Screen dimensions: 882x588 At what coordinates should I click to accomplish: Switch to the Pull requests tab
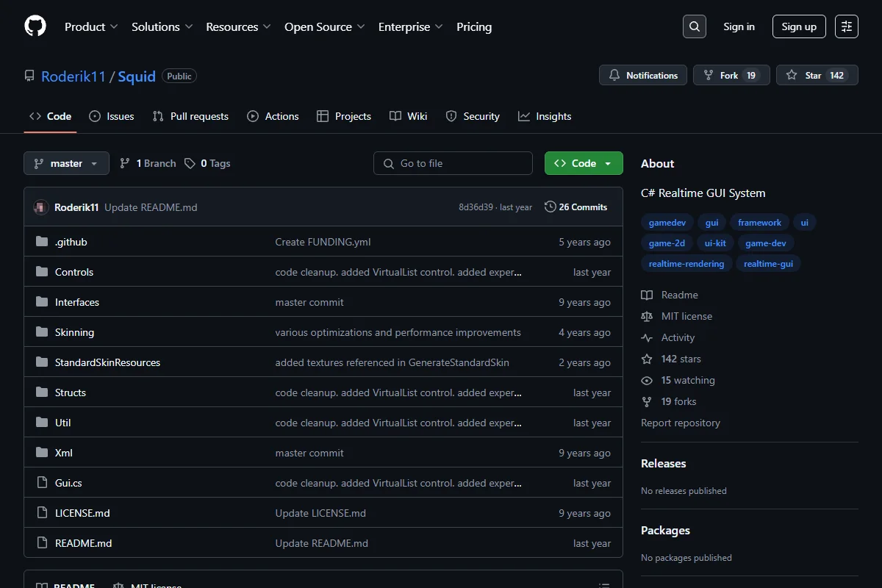190,116
